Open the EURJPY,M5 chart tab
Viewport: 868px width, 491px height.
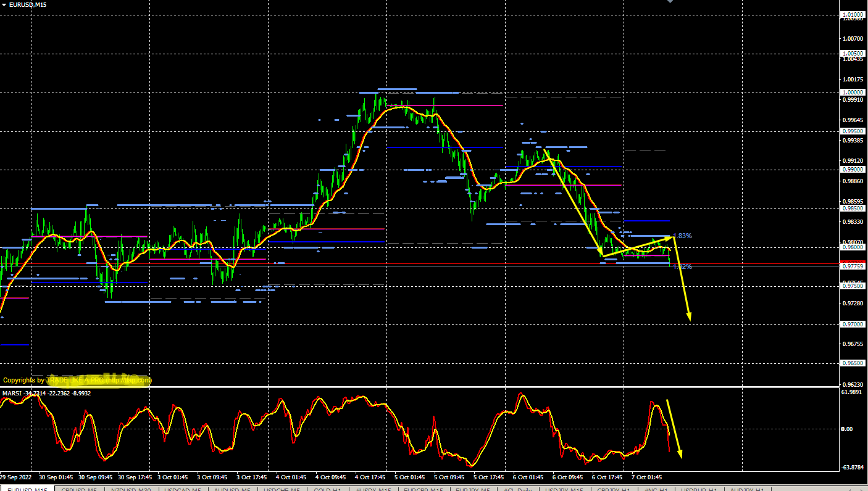(x=473, y=489)
